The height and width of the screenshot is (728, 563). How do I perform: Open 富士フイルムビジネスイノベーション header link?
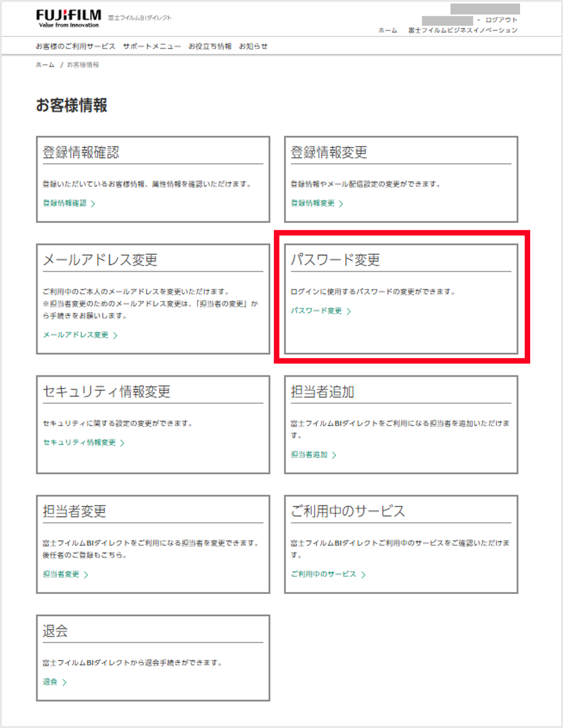pyautogui.click(x=463, y=30)
